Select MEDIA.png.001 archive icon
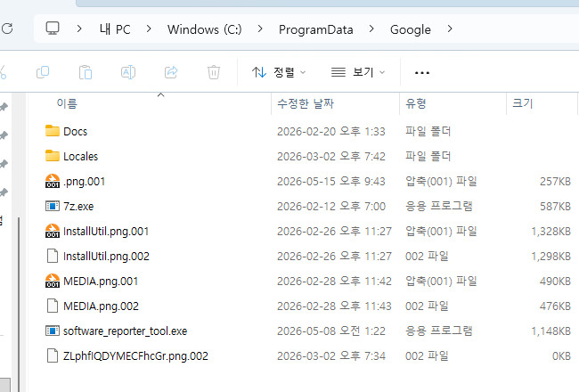 tap(53, 281)
